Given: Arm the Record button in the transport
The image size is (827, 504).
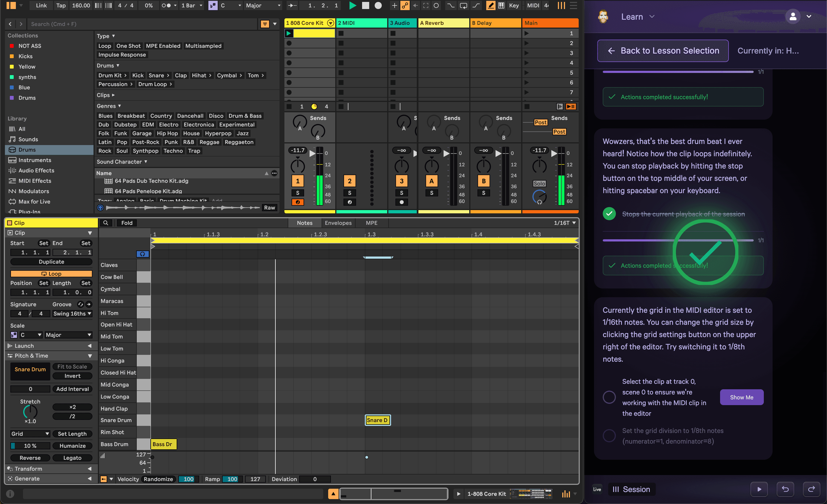Looking at the screenshot, I should point(378,5).
